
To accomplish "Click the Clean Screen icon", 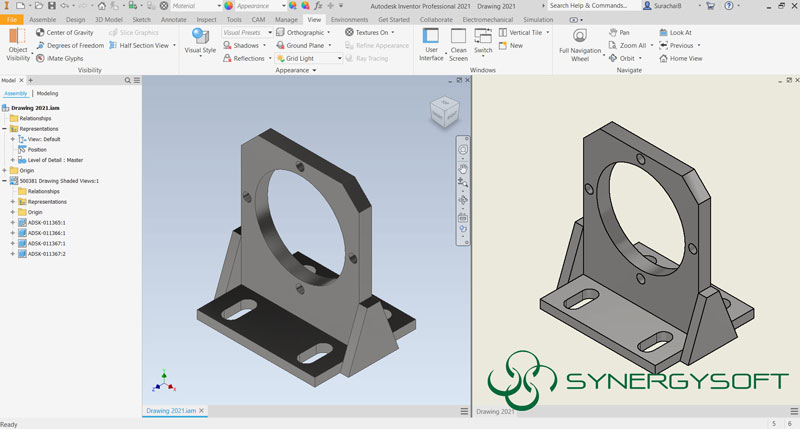I will [458, 35].
